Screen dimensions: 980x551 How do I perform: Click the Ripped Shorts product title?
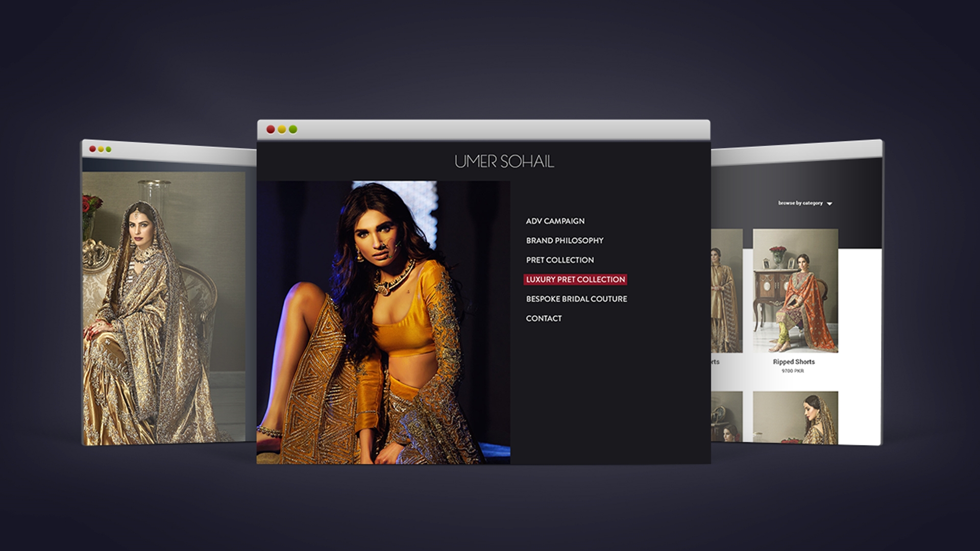click(x=793, y=362)
